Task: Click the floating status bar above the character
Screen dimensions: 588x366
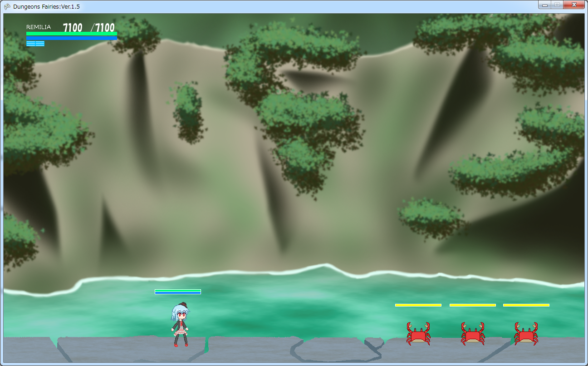Action: point(178,292)
